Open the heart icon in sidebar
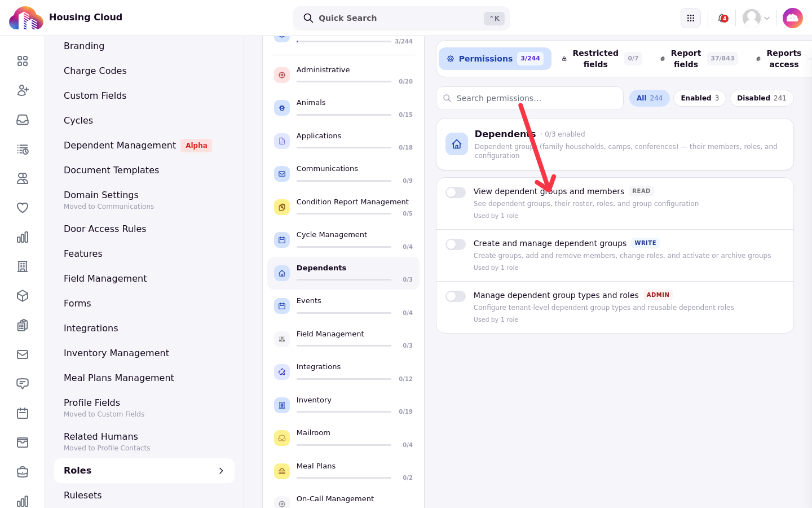Viewport: 812px width, 508px height. point(23,208)
